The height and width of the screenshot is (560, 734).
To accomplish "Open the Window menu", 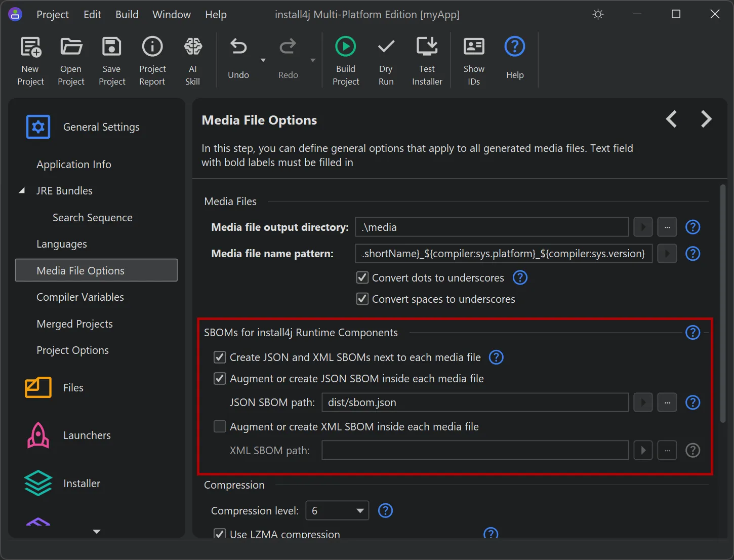I will coord(172,14).
